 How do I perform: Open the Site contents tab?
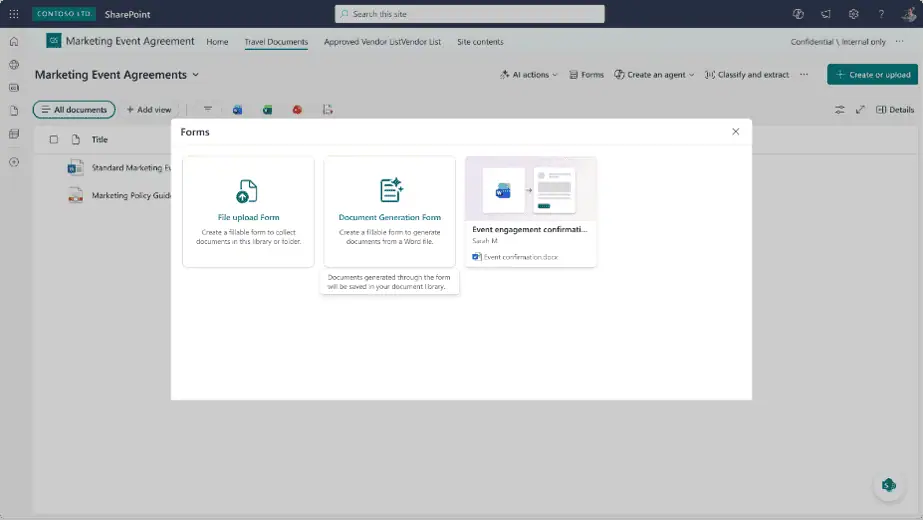coord(480,42)
